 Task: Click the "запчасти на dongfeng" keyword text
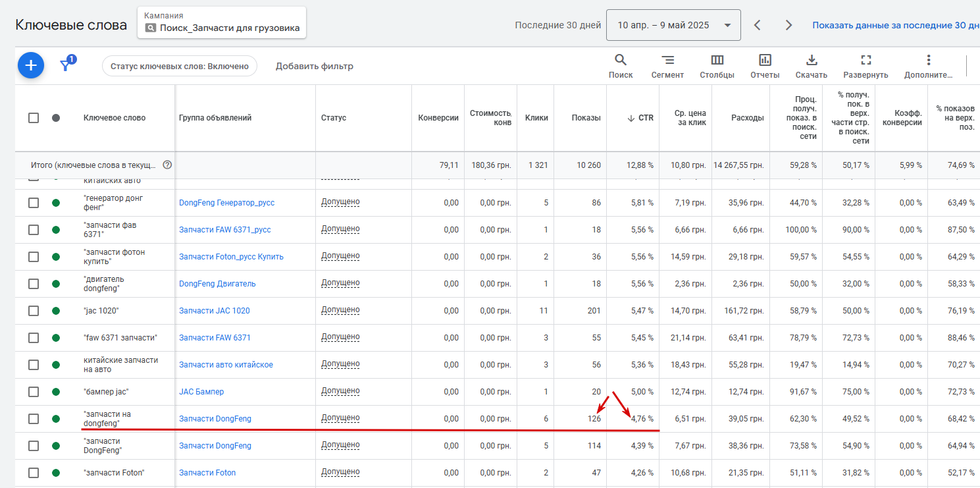(x=107, y=419)
